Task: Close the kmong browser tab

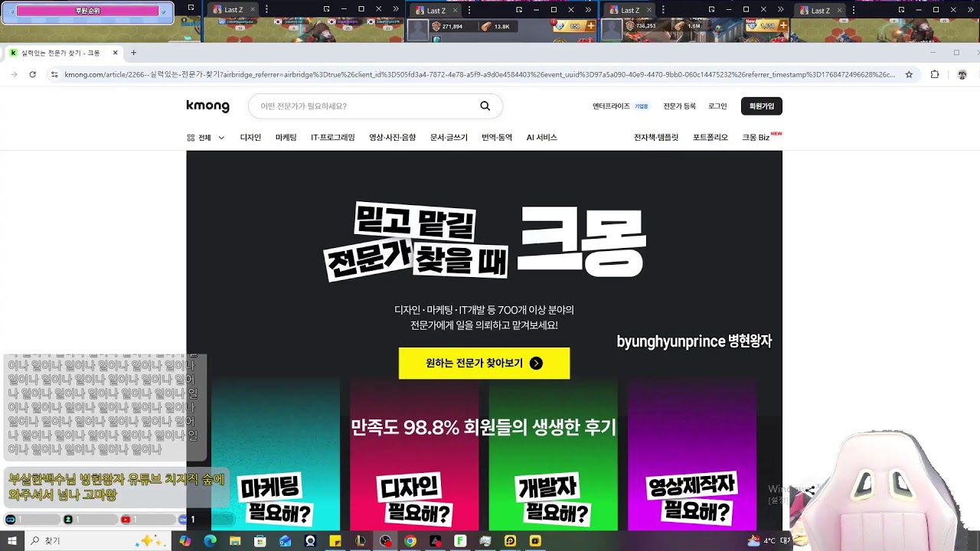Action: pyautogui.click(x=116, y=53)
